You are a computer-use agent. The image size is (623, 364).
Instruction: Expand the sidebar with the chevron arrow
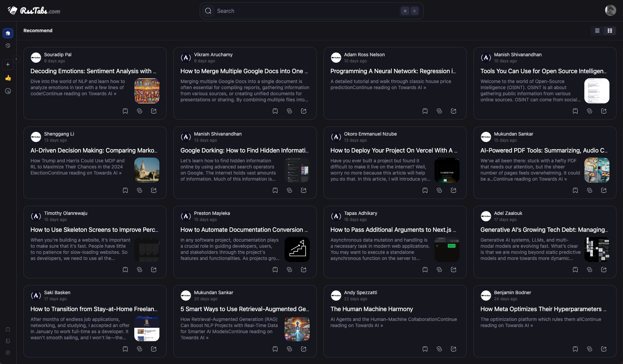coord(16,59)
